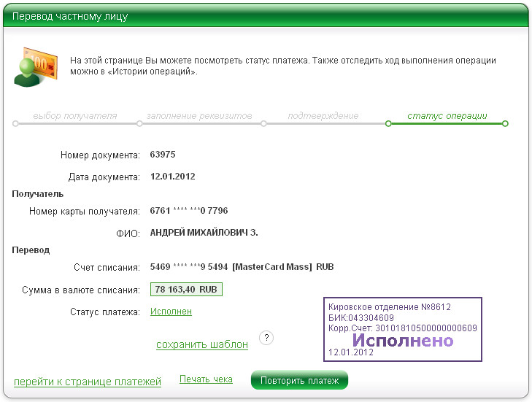The image size is (532, 402).
Task: Click the help question mark icon
Action: coord(266,338)
